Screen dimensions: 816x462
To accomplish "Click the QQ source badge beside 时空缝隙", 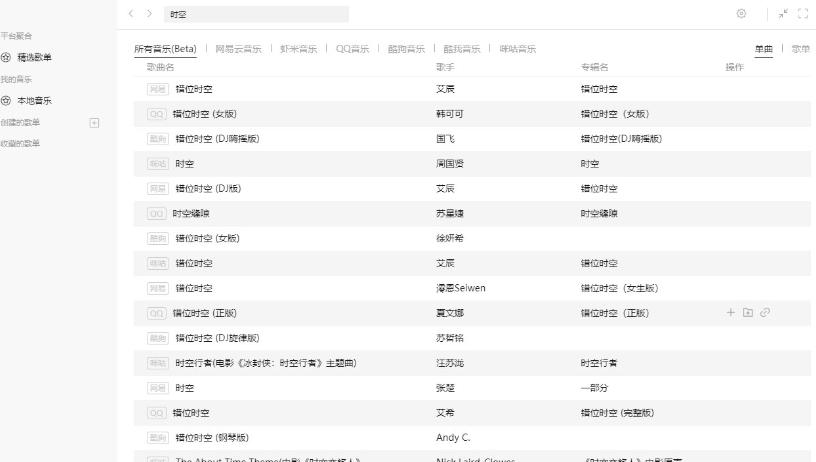I will click(157, 214).
